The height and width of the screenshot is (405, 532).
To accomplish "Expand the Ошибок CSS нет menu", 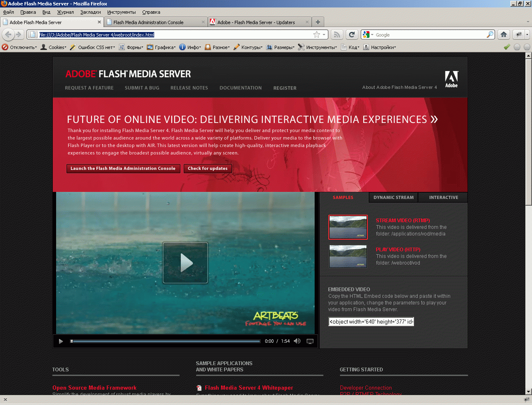I will (x=92, y=47).
